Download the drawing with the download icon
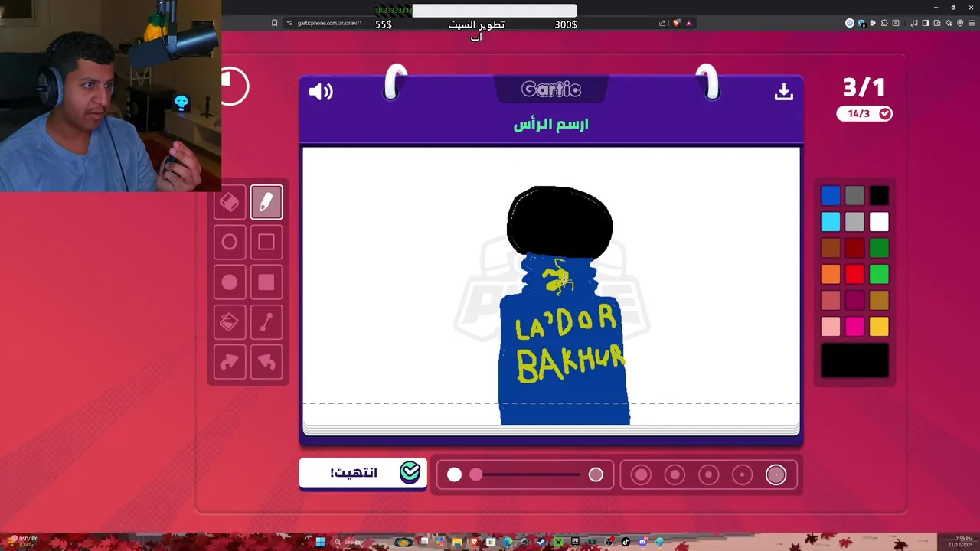 point(783,92)
